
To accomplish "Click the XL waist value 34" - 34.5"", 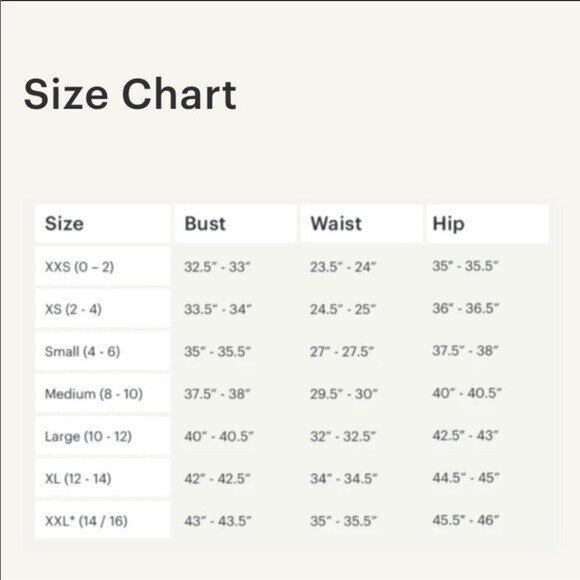I will [344, 478].
